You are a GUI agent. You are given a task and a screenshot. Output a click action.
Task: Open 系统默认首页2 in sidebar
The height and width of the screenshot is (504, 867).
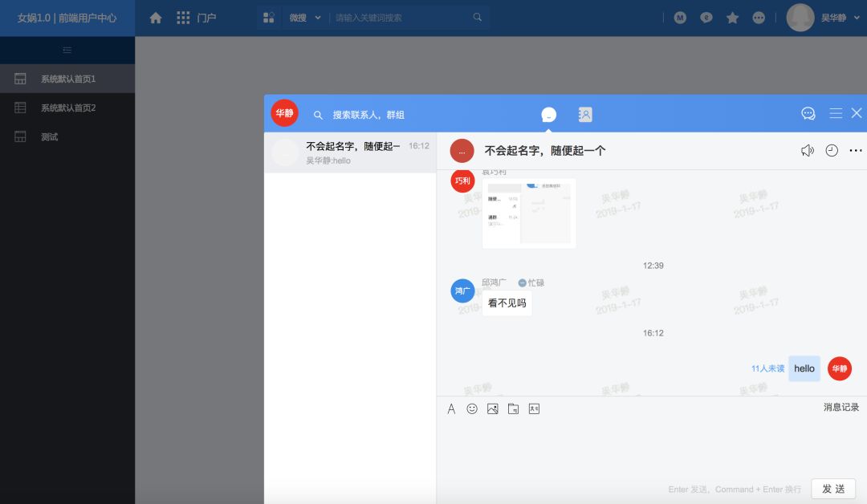coord(67,108)
